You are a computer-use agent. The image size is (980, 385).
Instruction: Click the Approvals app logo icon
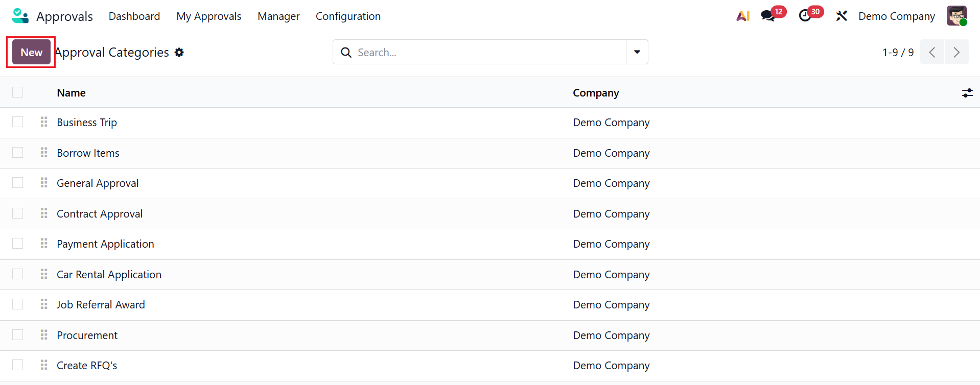click(x=20, y=16)
